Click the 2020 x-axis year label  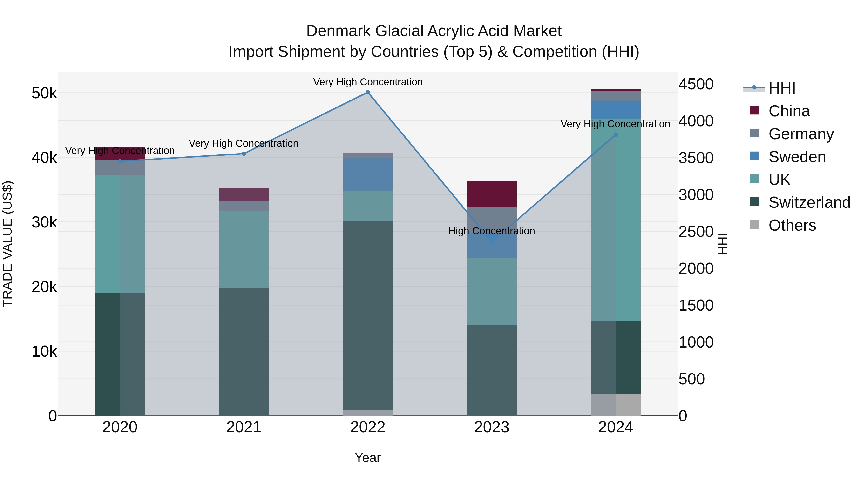click(120, 427)
